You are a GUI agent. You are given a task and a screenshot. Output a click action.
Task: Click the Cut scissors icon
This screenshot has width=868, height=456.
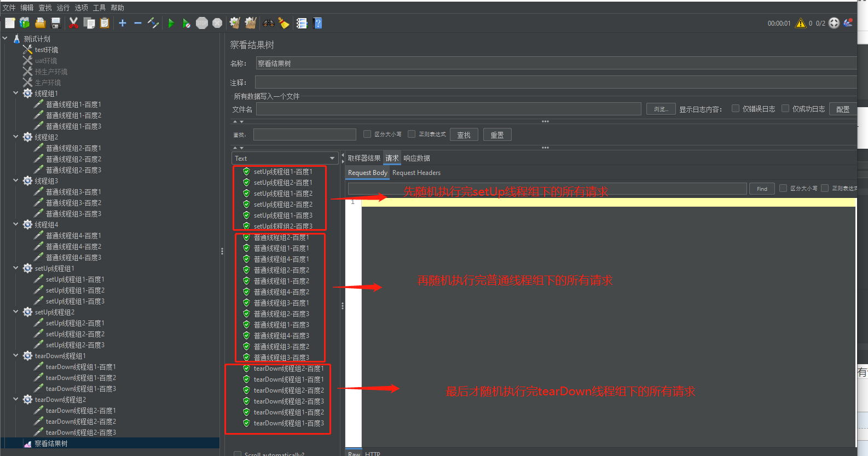(73, 23)
